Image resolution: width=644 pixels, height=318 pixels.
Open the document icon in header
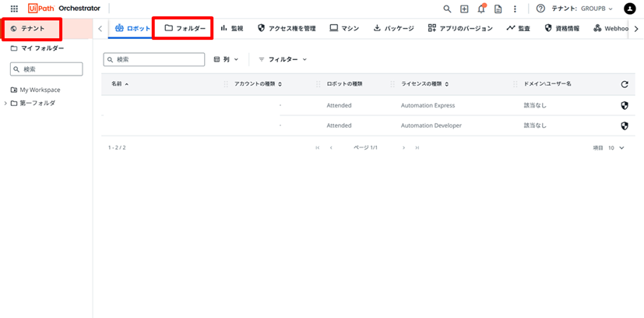pos(498,9)
